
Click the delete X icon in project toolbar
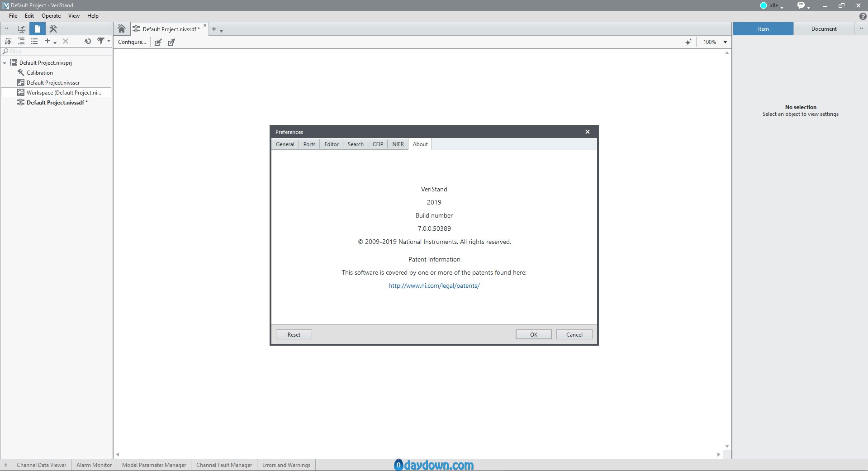click(x=66, y=41)
